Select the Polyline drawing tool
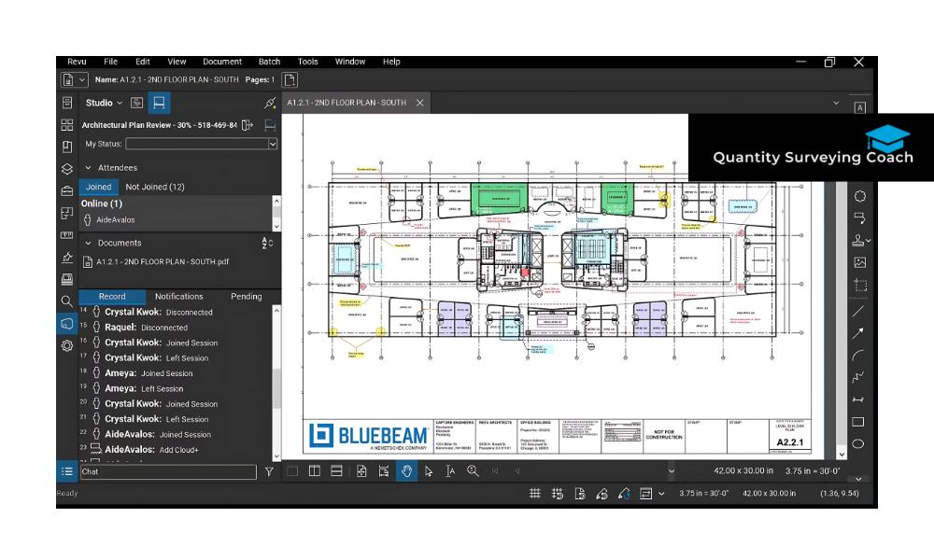The image size is (934, 560). [858, 377]
